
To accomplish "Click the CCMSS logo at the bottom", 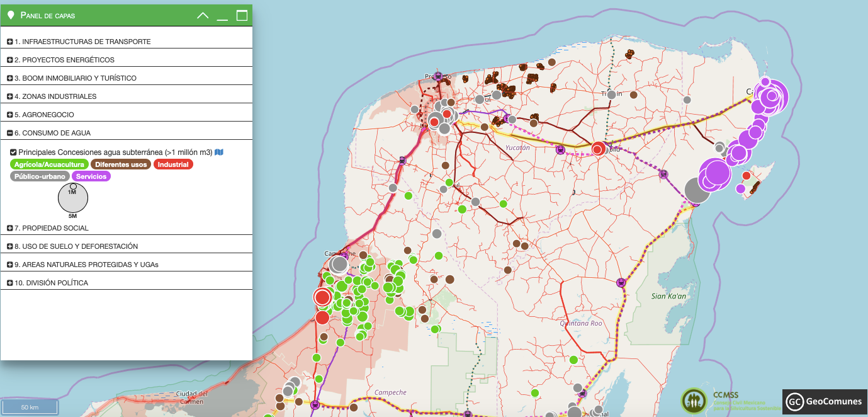I will [x=693, y=398].
